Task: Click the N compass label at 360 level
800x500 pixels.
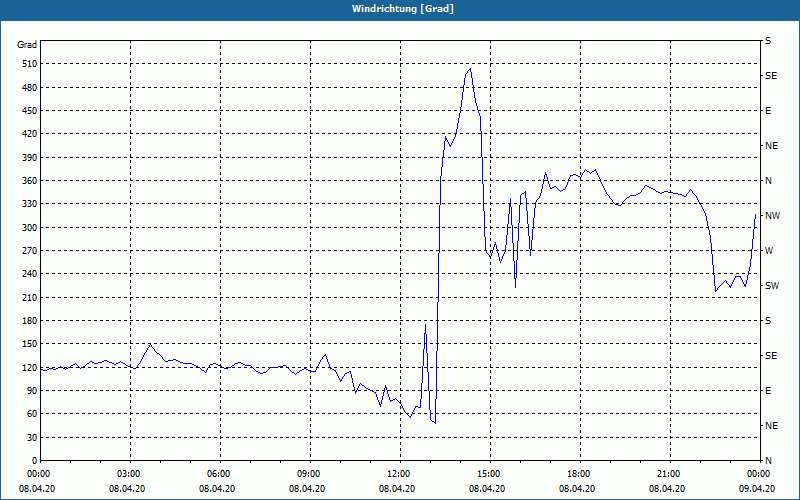Action: (768, 181)
